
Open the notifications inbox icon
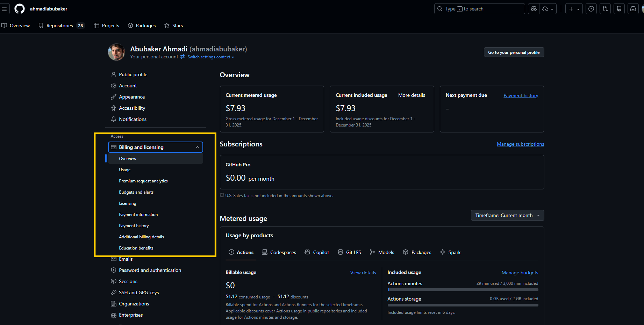633,9
